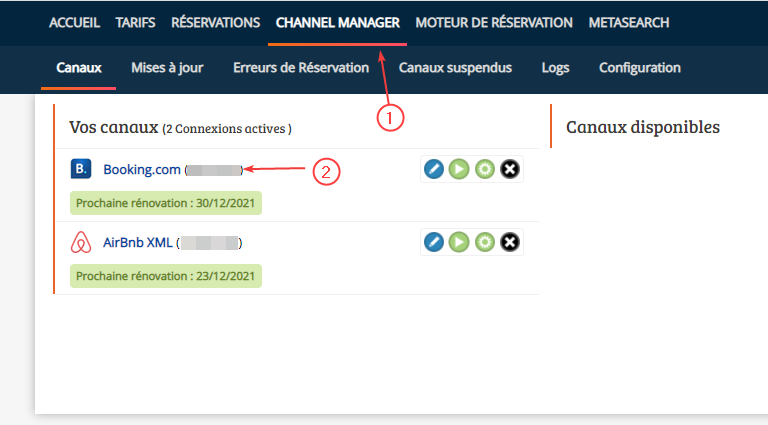Click the AirBnb XML channel link
The height and width of the screenshot is (425, 768).
[x=138, y=243]
